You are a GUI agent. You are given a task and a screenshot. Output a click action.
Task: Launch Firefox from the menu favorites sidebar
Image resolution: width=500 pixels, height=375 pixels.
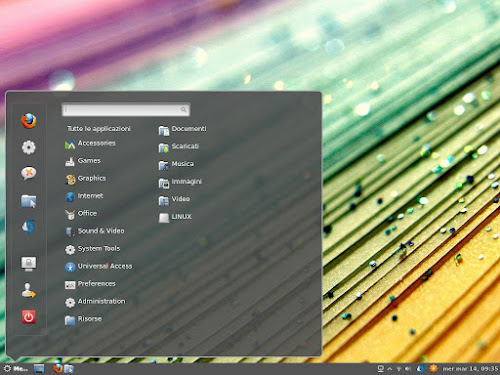(29, 121)
